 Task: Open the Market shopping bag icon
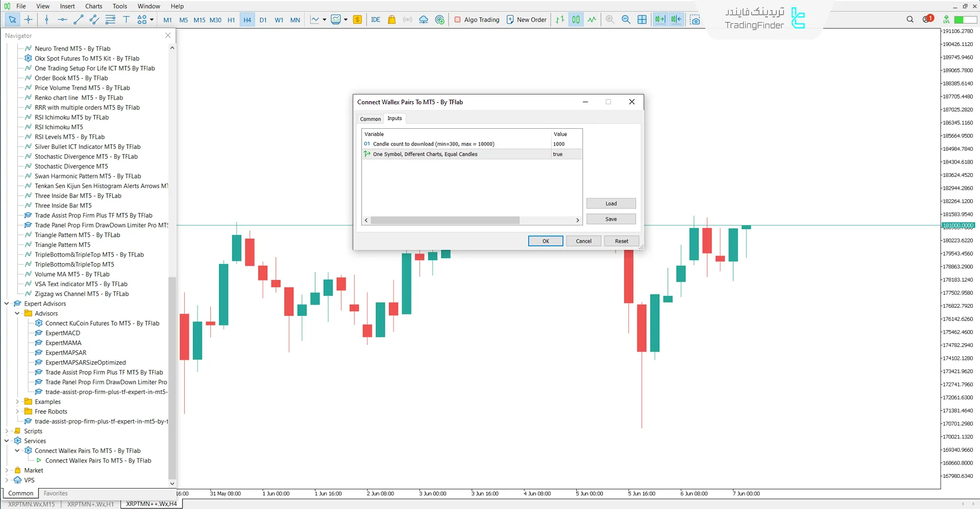pyautogui.click(x=392, y=19)
